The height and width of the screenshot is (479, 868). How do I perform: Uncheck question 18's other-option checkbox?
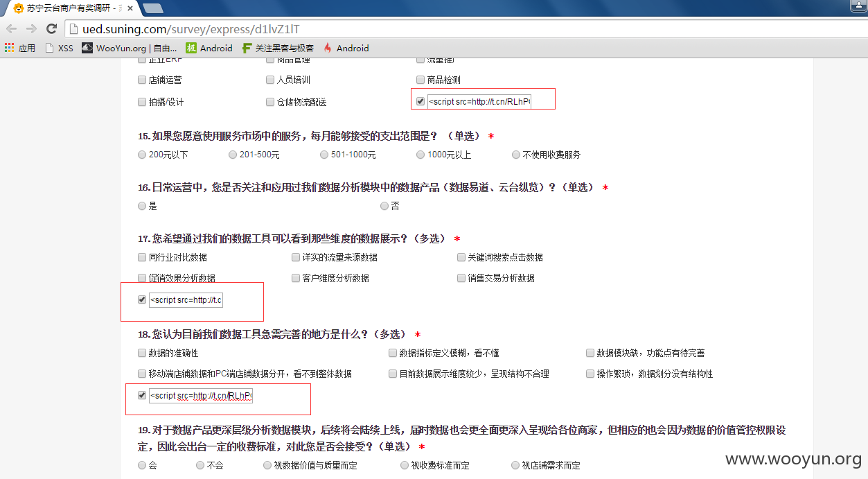pos(142,395)
